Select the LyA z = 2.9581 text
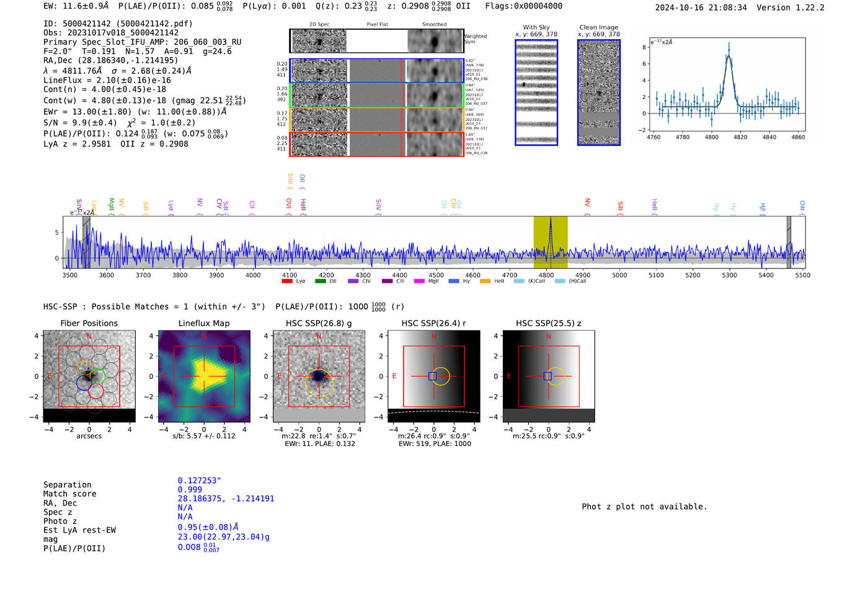This screenshot has width=868, height=591. (77, 144)
